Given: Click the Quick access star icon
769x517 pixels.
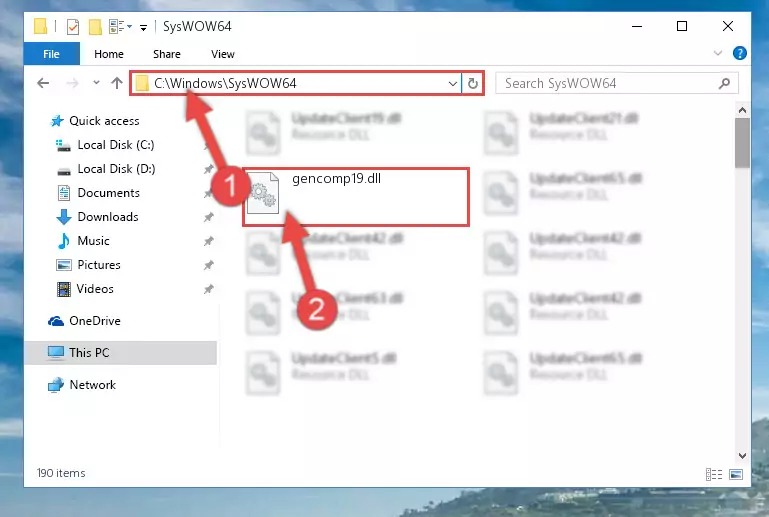Looking at the screenshot, I should (57, 121).
